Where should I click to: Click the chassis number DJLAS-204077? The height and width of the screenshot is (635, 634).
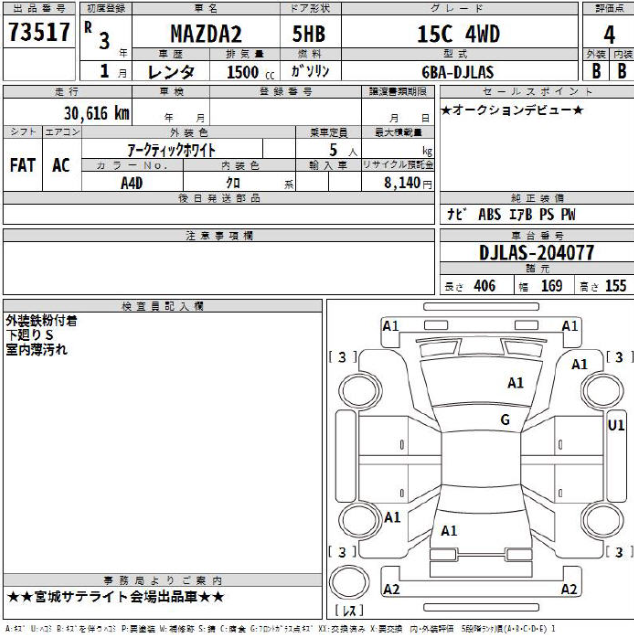point(535,256)
